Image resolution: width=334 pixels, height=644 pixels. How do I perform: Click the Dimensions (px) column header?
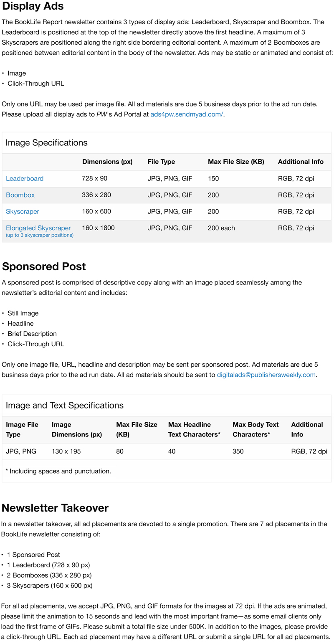click(107, 162)
